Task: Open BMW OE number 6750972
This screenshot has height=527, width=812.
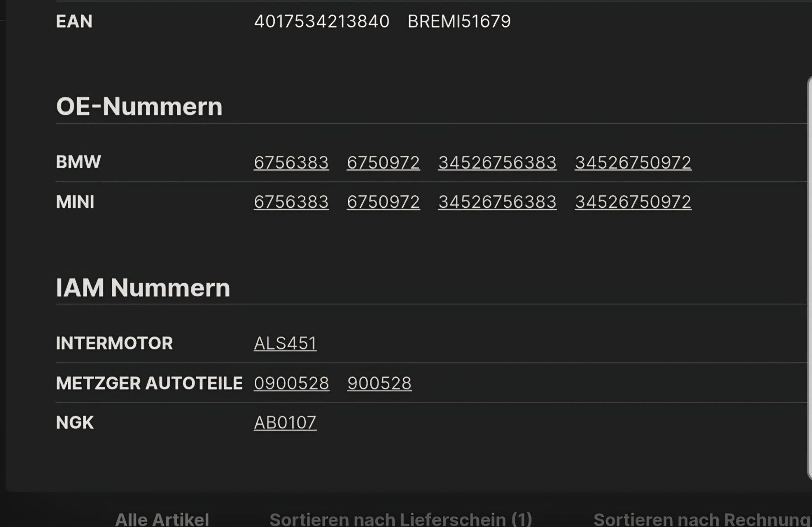Action: pyautogui.click(x=383, y=162)
